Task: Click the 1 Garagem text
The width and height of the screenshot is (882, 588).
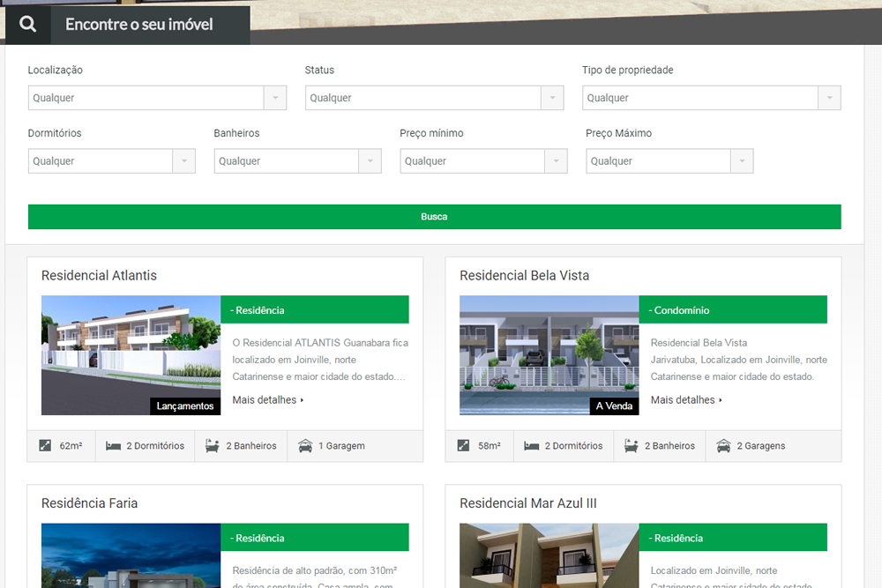Action: point(341,446)
